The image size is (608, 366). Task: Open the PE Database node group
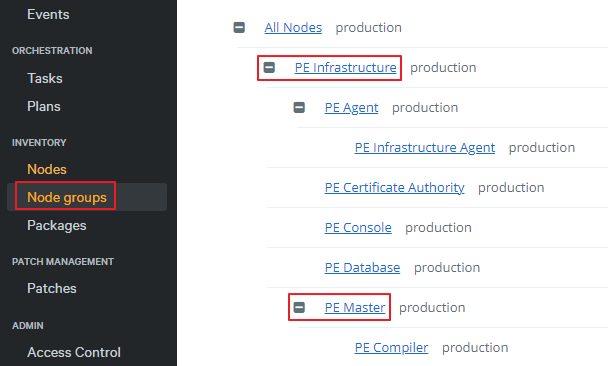[x=362, y=268]
